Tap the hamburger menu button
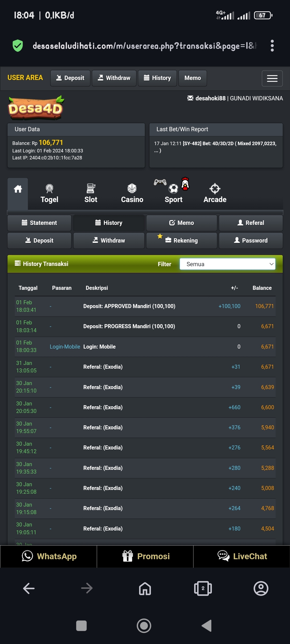This screenshot has width=290, height=644. pyautogui.click(x=272, y=78)
